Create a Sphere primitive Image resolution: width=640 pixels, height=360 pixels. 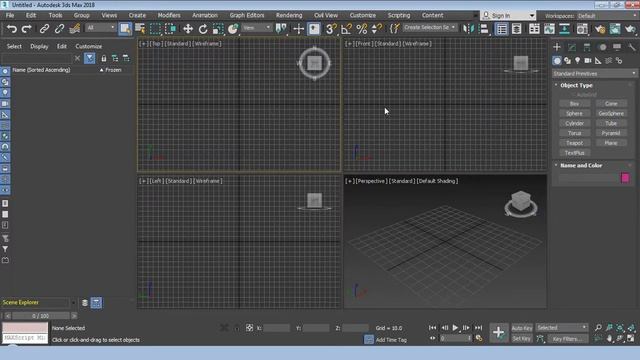(574, 113)
